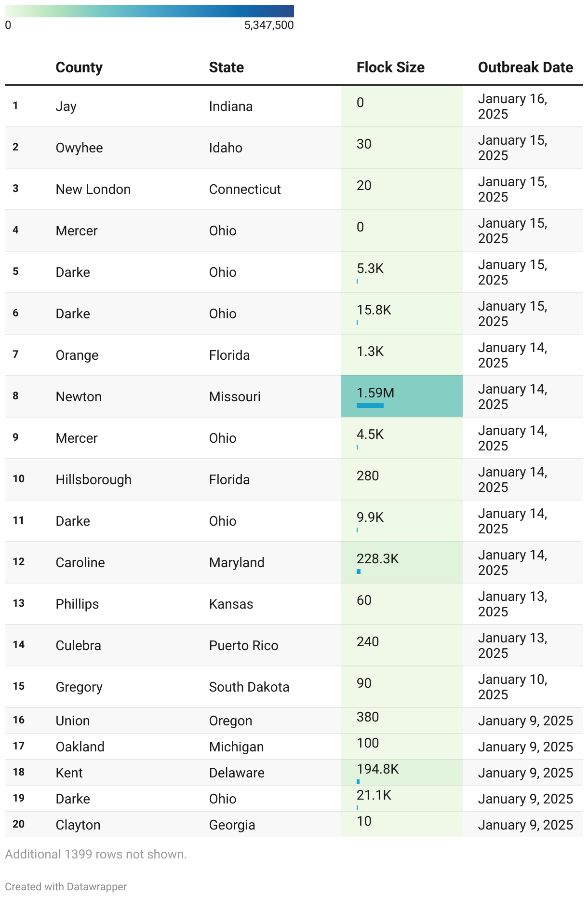Click the 228.3K Caroline flock size cell

(402, 562)
